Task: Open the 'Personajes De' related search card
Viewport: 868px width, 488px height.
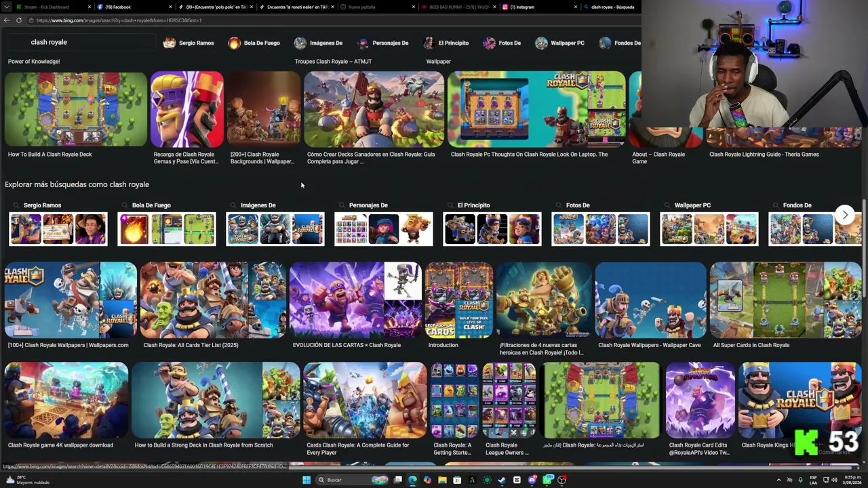Action: pos(383,222)
